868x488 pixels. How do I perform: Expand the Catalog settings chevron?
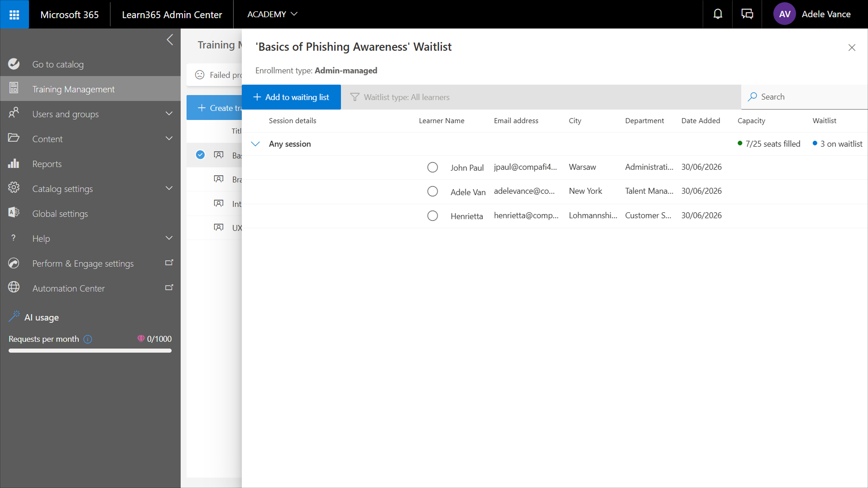point(169,188)
